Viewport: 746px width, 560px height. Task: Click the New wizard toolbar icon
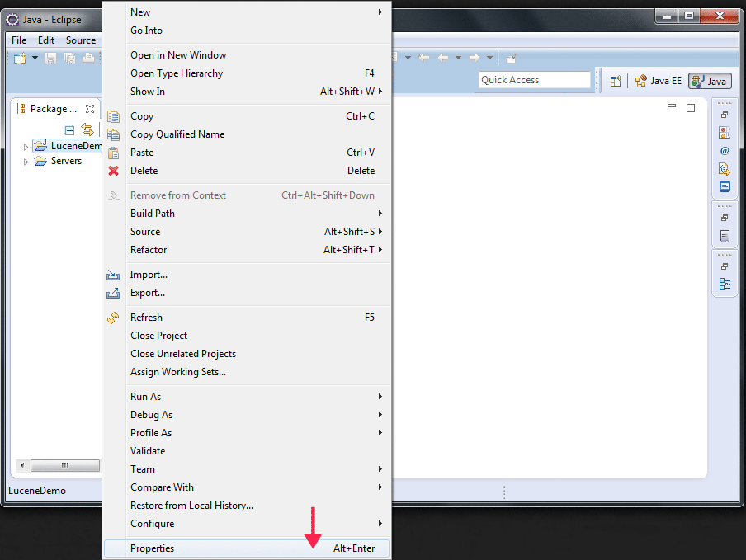[20, 58]
